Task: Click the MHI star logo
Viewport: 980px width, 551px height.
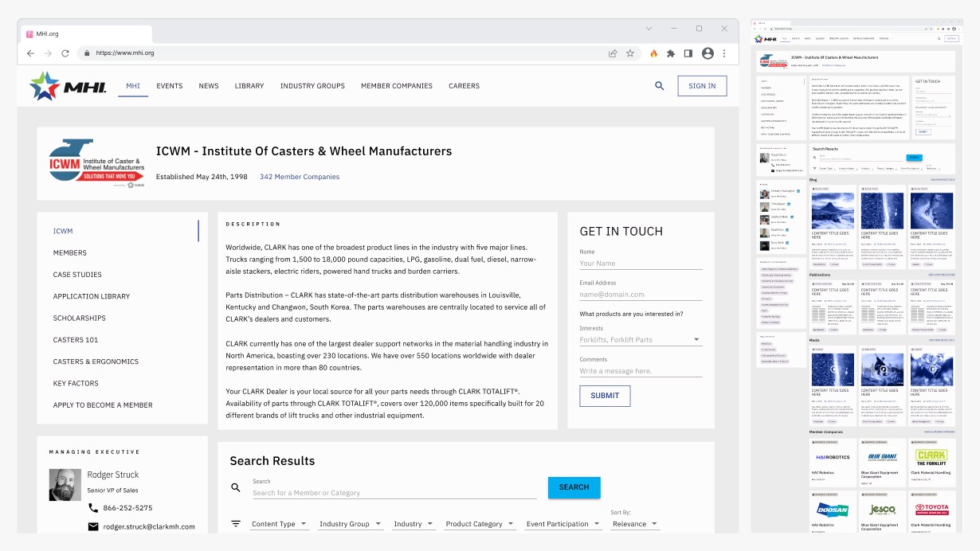Action: pyautogui.click(x=68, y=86)
